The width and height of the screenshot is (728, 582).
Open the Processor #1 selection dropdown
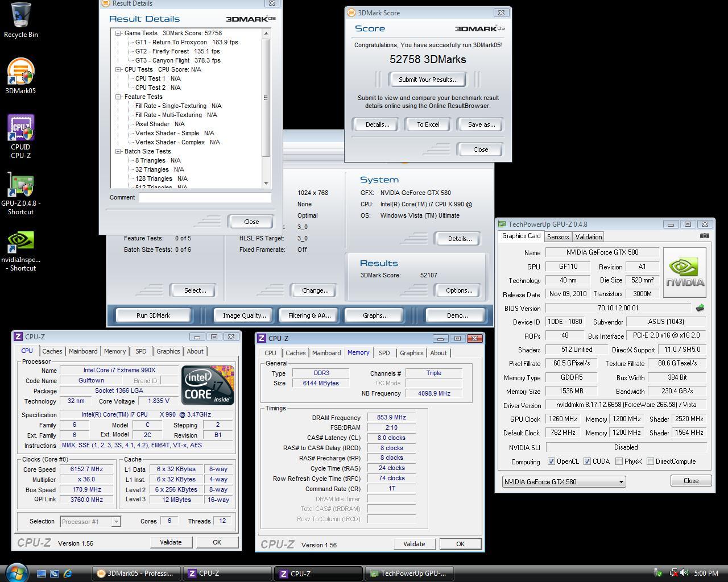[90, 521]
